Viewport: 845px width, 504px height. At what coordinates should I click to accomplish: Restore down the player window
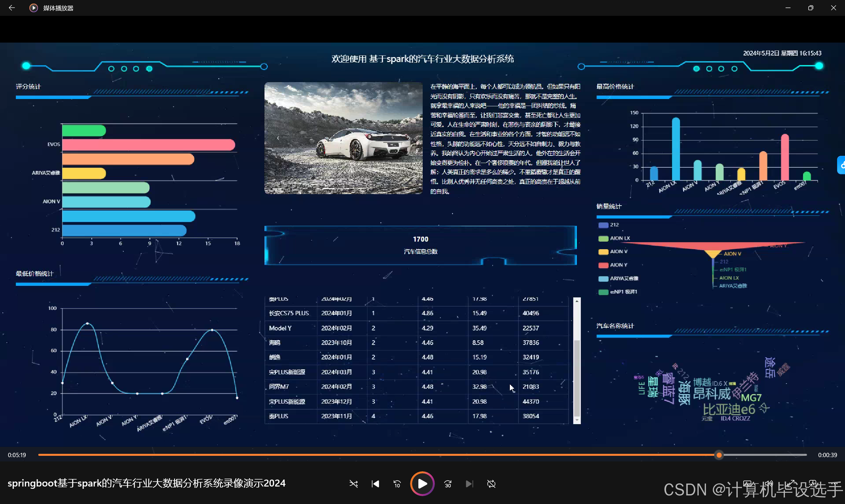pyautogui.click(x=810, y=8)
